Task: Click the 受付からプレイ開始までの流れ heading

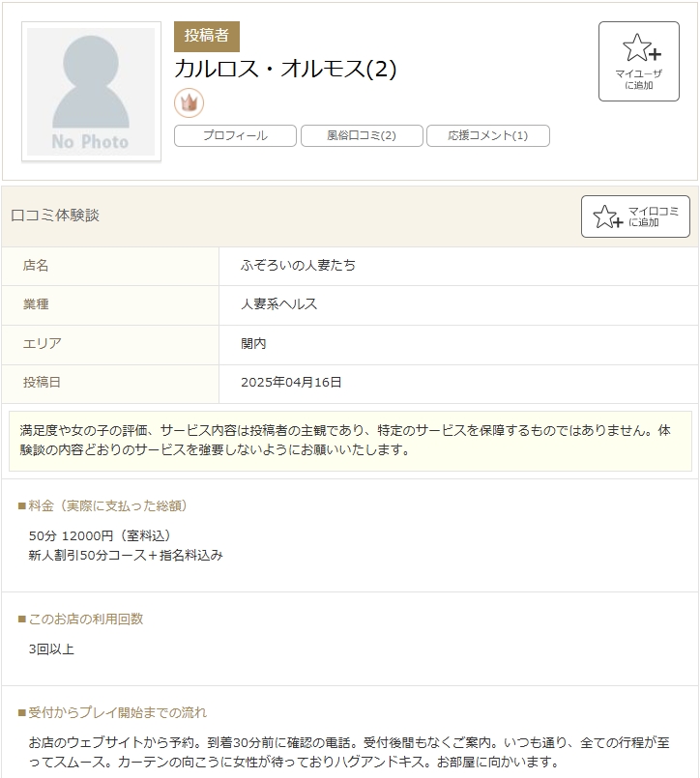Action: pos(117,712)
